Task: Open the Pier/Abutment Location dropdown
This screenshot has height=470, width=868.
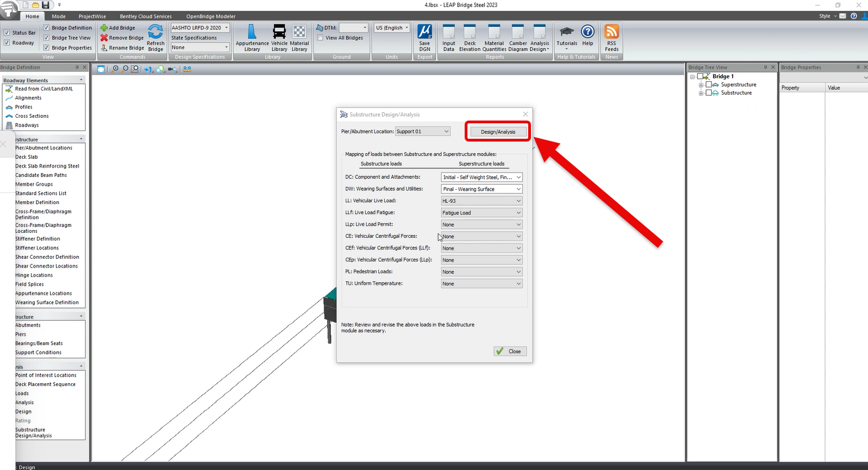Action: (x=423, y=132)
